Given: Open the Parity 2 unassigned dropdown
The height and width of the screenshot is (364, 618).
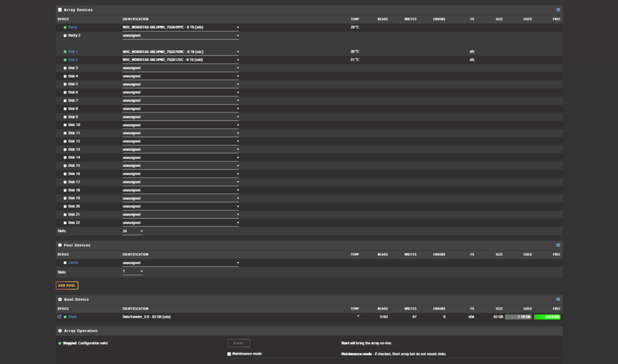Looking at the screenshot, I should [180, 35].
